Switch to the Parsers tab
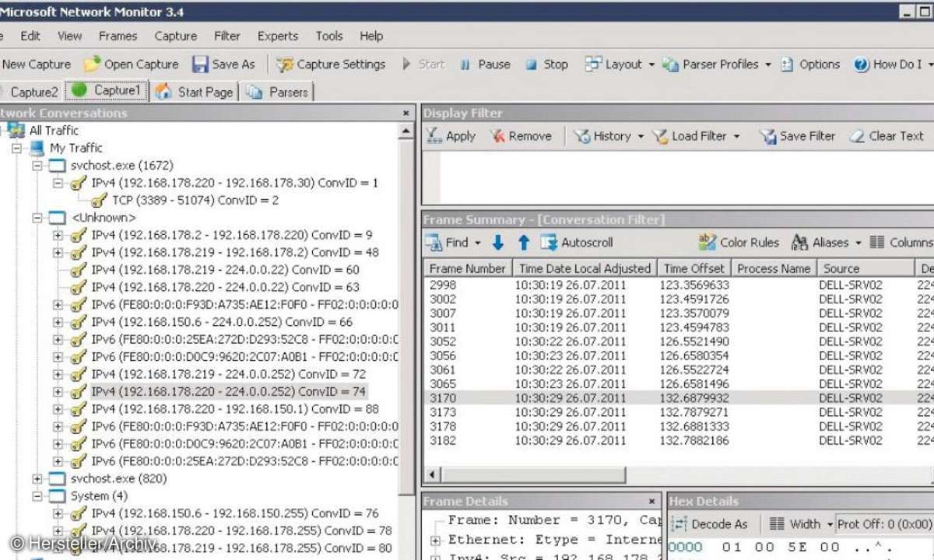 [278, 92]
